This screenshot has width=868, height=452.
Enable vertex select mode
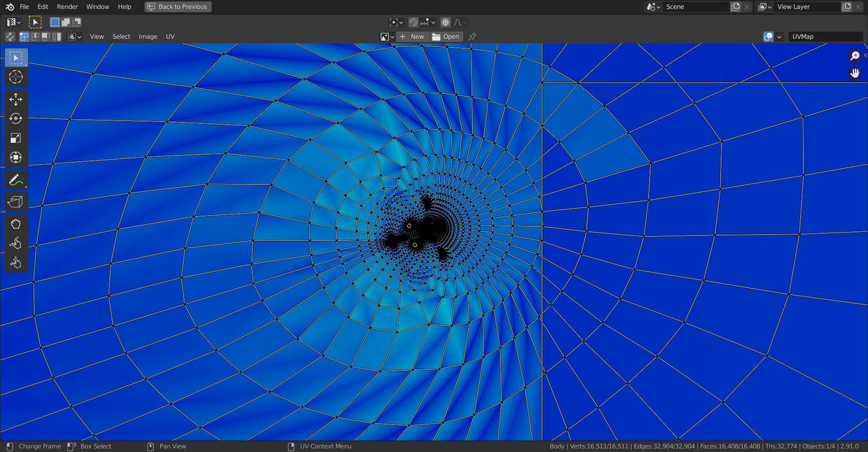click(x=25, y=36)
